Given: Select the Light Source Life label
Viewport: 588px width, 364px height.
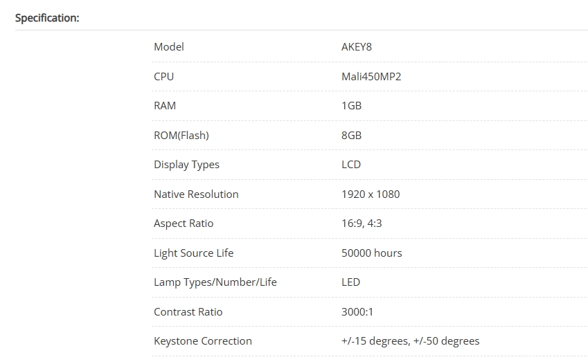Looking at the screenshot, I should [193, 253].
